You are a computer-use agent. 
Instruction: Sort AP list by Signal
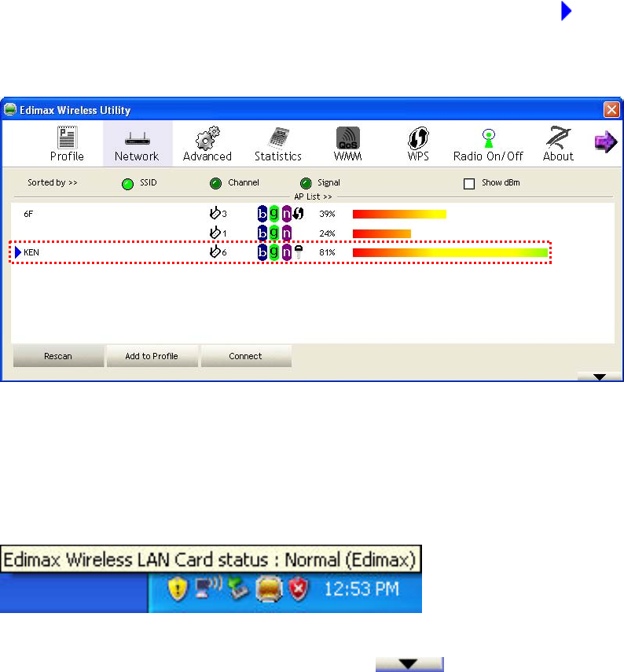pyautogui.click(x=306, y=183)
